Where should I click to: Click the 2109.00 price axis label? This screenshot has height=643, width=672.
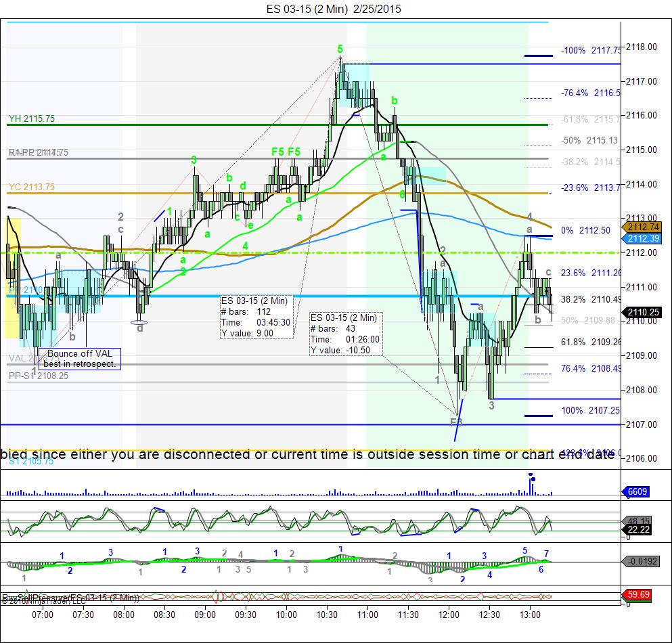click(x=642, y=355)
